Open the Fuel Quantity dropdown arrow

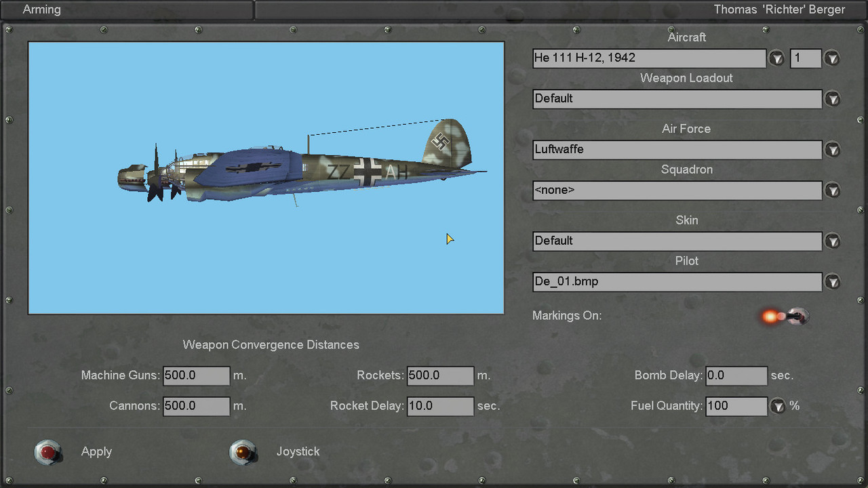[x=778, y=406]
